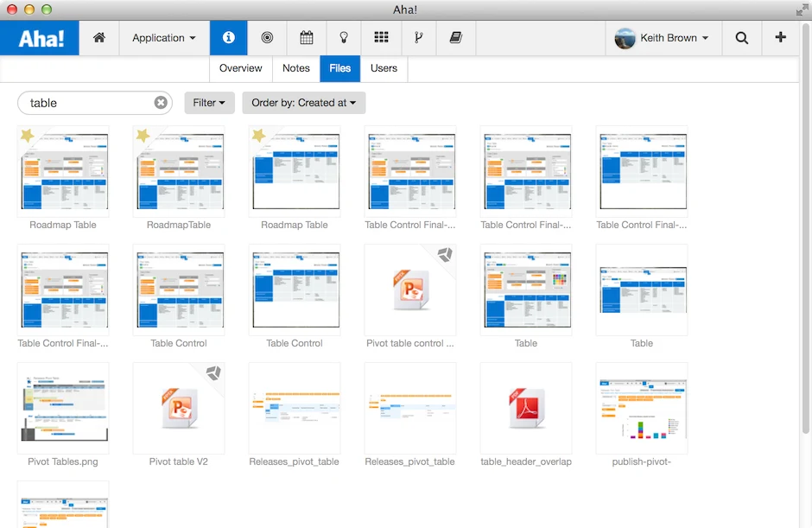This screenshot has width=812, height=528.
Task: Click the table_header_overlap file name
Action: pyautogui.click(x=526, y=461)
